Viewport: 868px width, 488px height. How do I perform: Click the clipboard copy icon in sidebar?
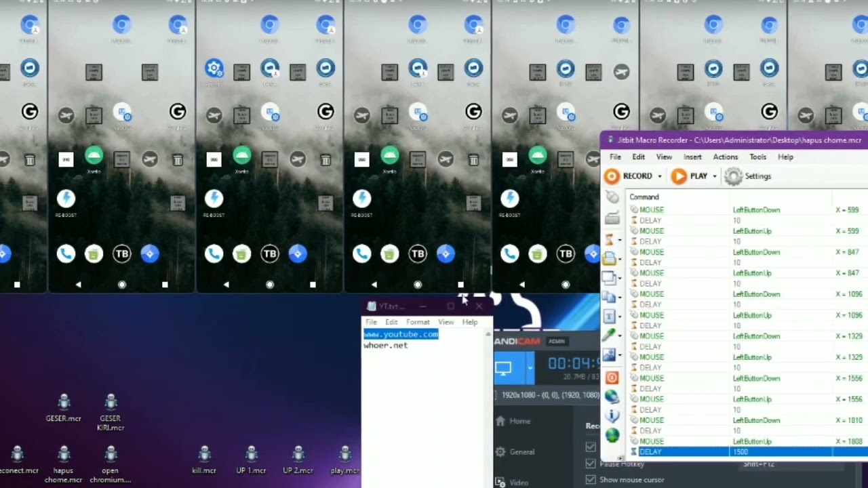tap(610, 298)
